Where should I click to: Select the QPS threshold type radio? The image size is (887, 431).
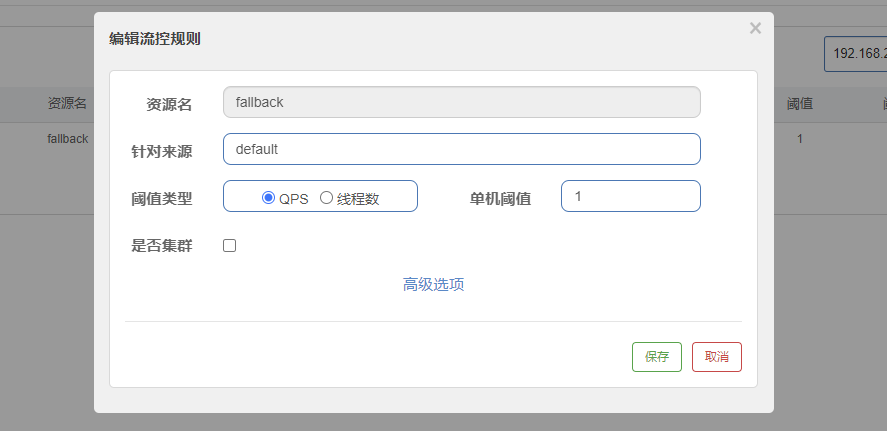(x=268, y=198)
